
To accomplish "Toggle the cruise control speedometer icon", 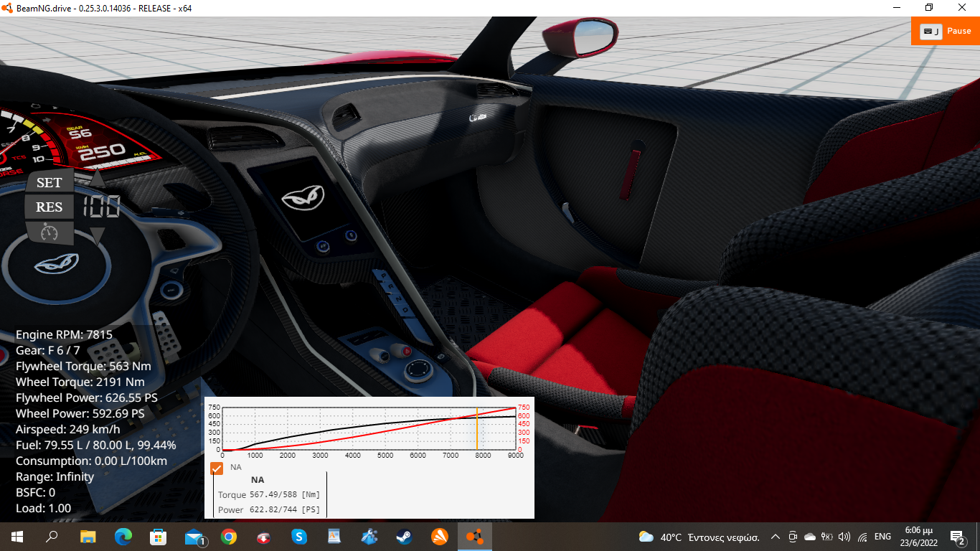I will (50, 232).
